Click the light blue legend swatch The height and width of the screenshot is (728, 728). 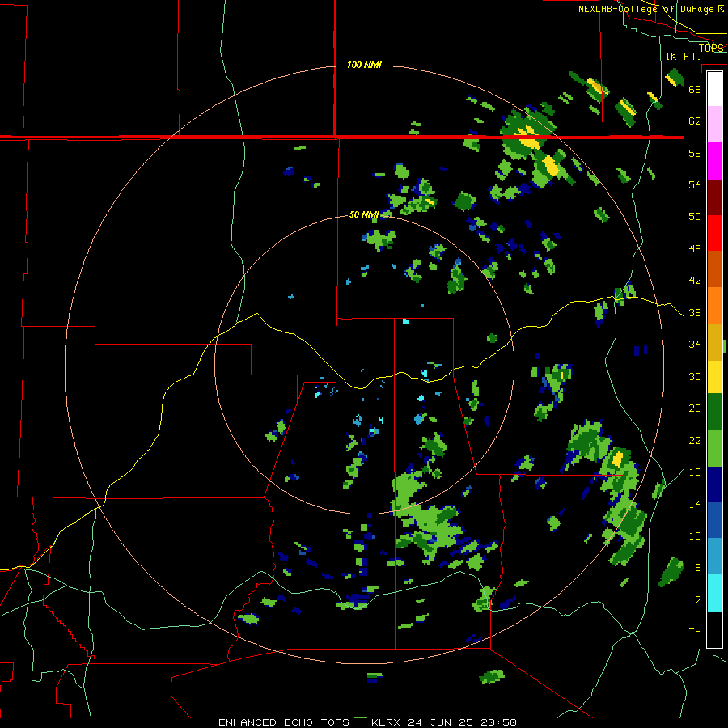[x=714, y=557]
